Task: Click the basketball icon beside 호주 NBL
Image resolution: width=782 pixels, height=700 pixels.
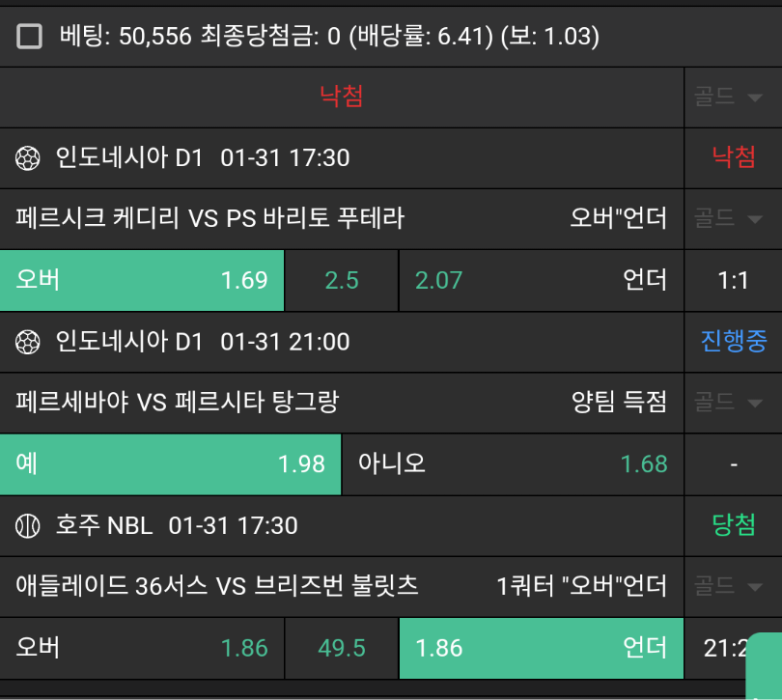Action: click(28, 526)
